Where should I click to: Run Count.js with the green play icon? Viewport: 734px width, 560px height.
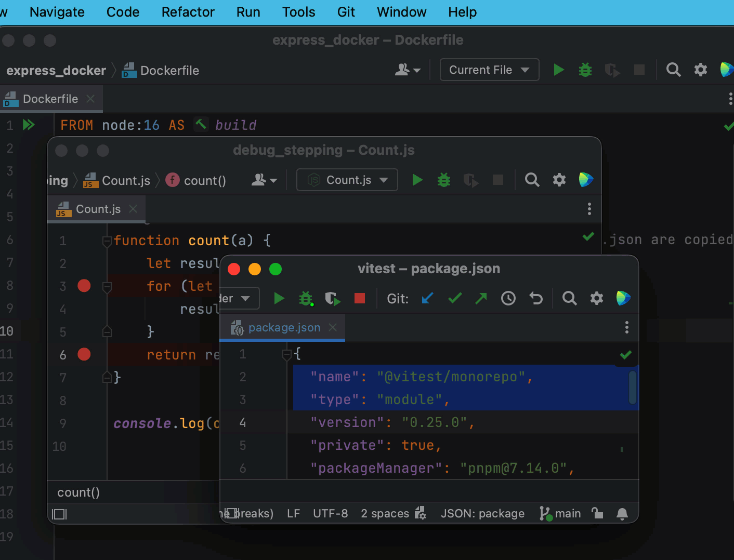[417, 180]
